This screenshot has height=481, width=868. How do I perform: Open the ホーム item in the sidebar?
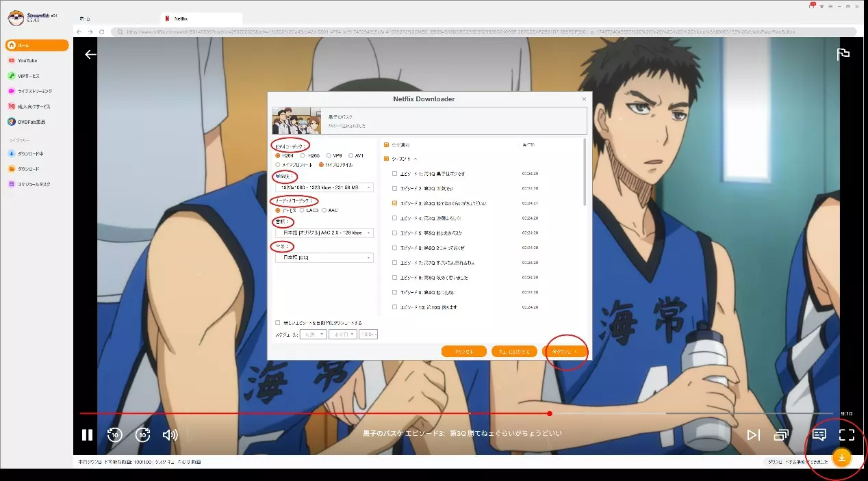(37, 45)
